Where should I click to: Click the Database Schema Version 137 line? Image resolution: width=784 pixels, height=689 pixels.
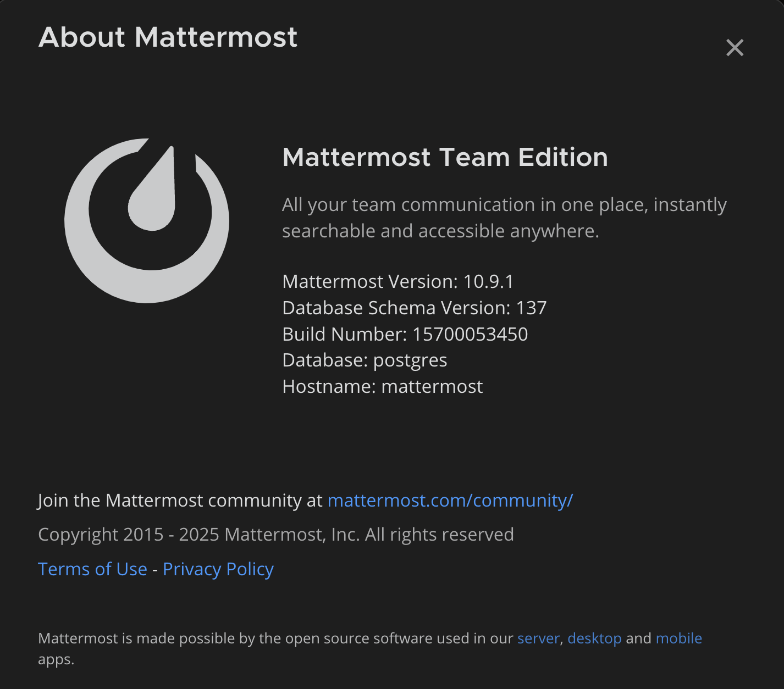coord(415,308)
